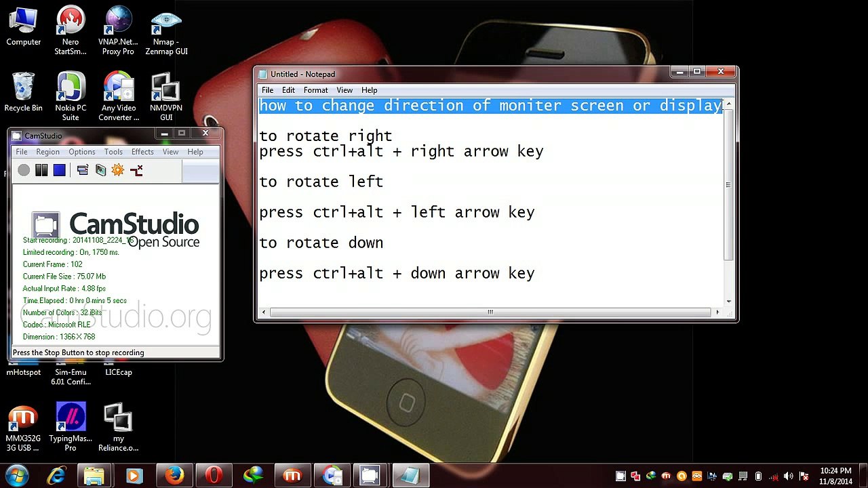Image resolution: width=868 pixels, height=488 pixels.
Task: Open Windows Media Player from the taskbar
Action: tap(134, 476)
